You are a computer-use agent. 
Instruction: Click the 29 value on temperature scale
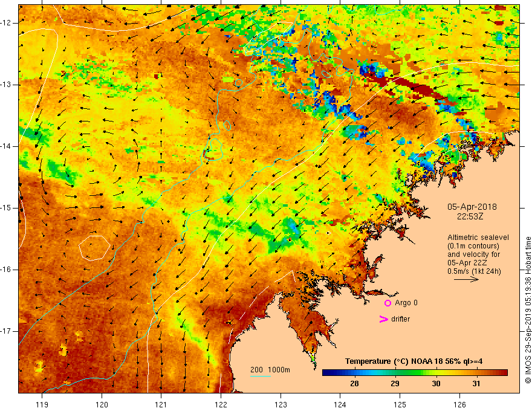coord(395,384)
